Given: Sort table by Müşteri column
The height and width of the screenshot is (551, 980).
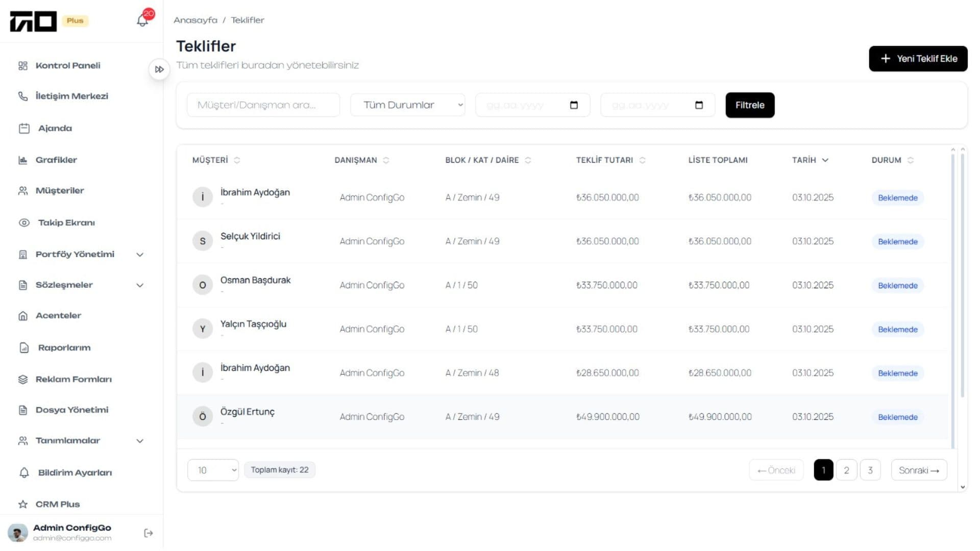Looking at the screenshot, I should 237,160.
